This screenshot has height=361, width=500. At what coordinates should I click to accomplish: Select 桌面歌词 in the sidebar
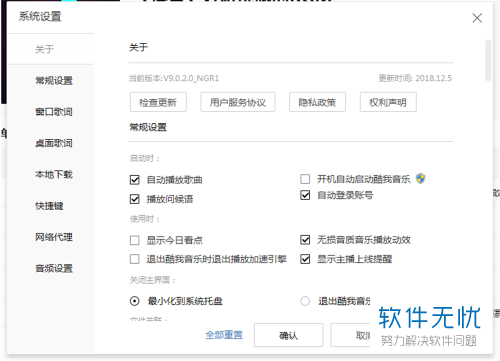click(x=54, y=143)
